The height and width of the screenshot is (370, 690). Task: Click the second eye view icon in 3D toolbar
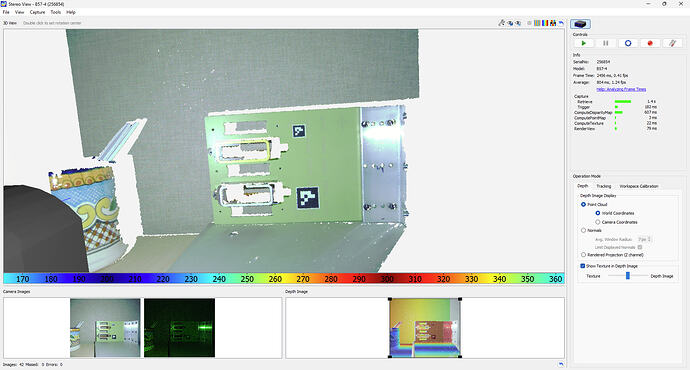(518, 23)
